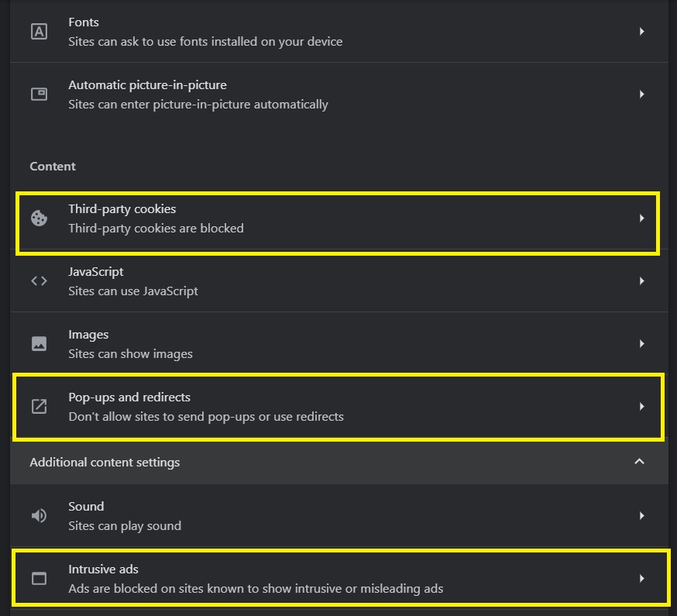Open the Images settings row
Viewport: 677px width, 616px height.
tap(310, 343)
